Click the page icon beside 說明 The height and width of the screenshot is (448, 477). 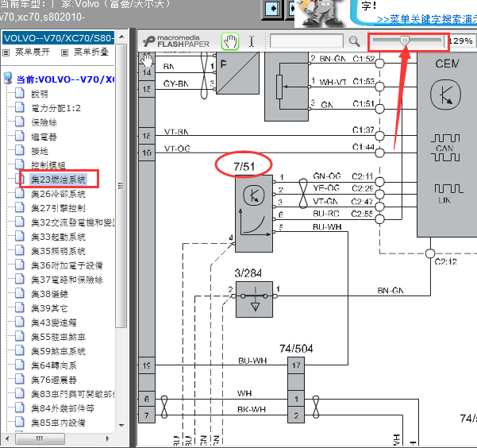[x=20, y=93]
